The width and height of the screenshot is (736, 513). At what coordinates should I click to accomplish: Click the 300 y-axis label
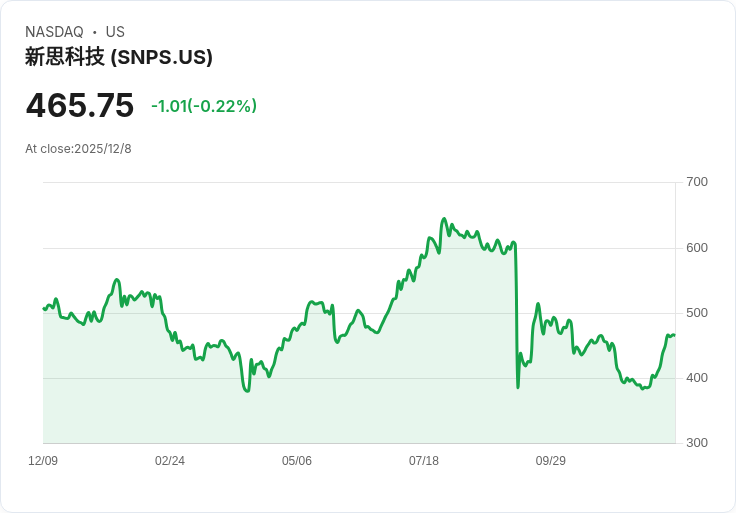[697, 443]
